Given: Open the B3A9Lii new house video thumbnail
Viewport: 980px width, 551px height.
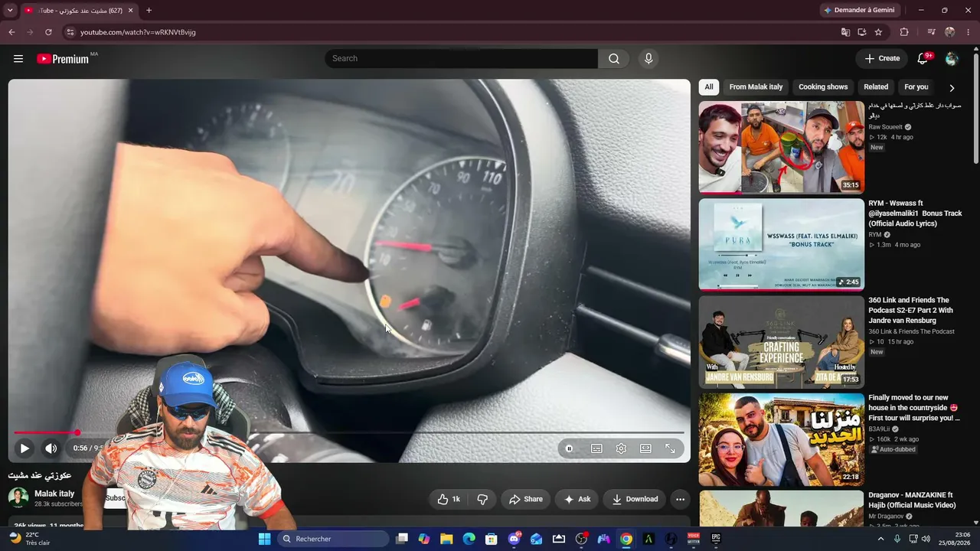Looking at the screenshot, I should point(782,439).
